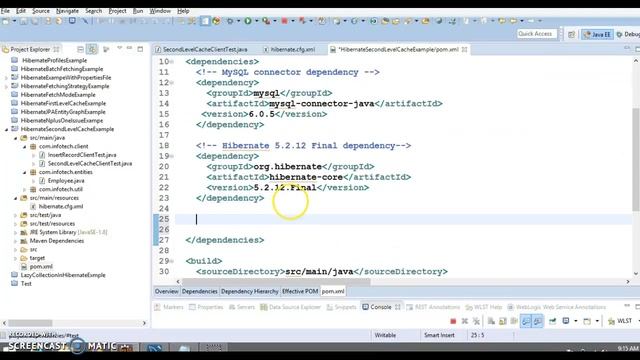Screen dimensions: 640x360
Task: Expand the com.infotech.util package
Action: click(24, 189)
